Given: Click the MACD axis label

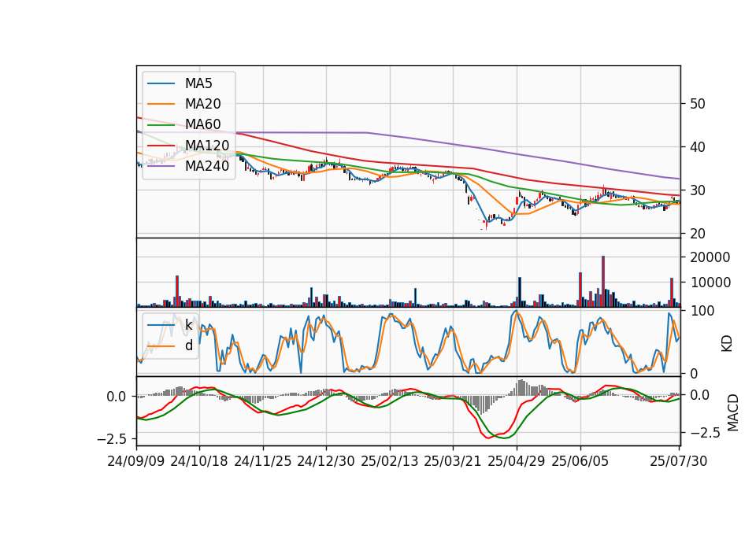Looking at the screenshot, I should [x=733, y=412].
